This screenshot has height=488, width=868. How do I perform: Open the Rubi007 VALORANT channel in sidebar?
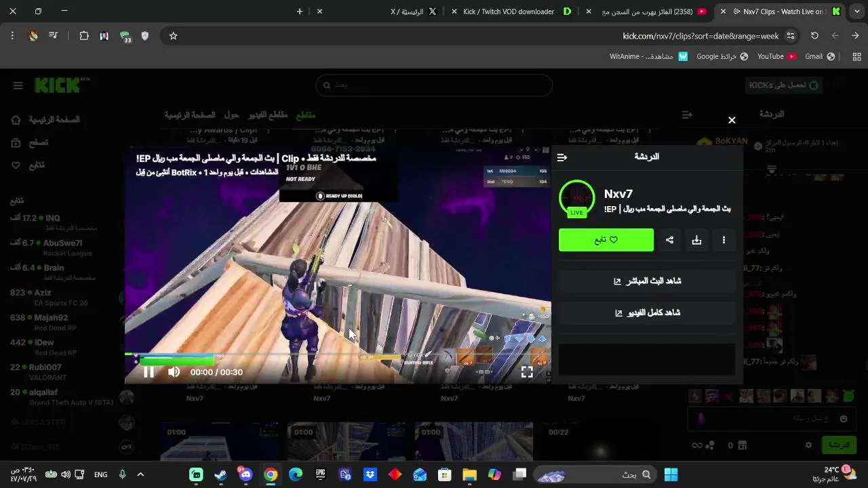click(63, 371)
